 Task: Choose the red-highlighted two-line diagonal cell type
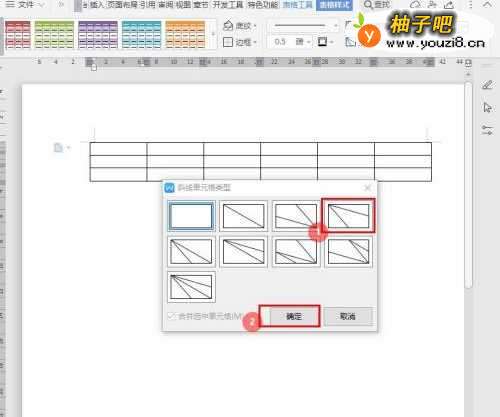tap(348, 216)
